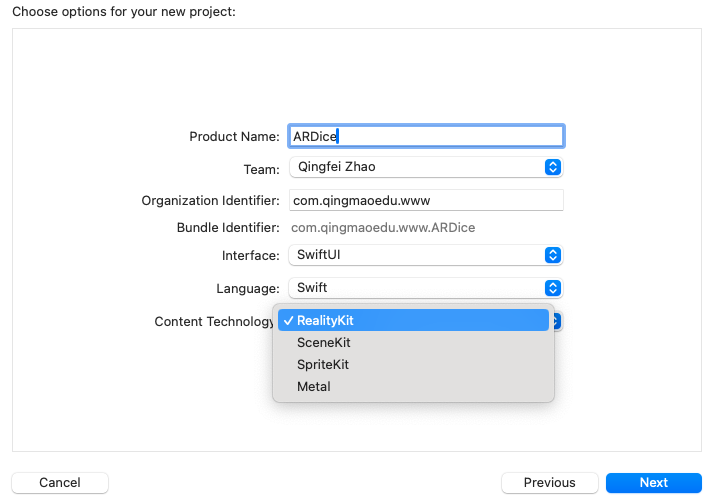Open the Team dropdown showing Qingfei Zhao
The width and height of the screenshot is (713, 504).
(425, 167)
